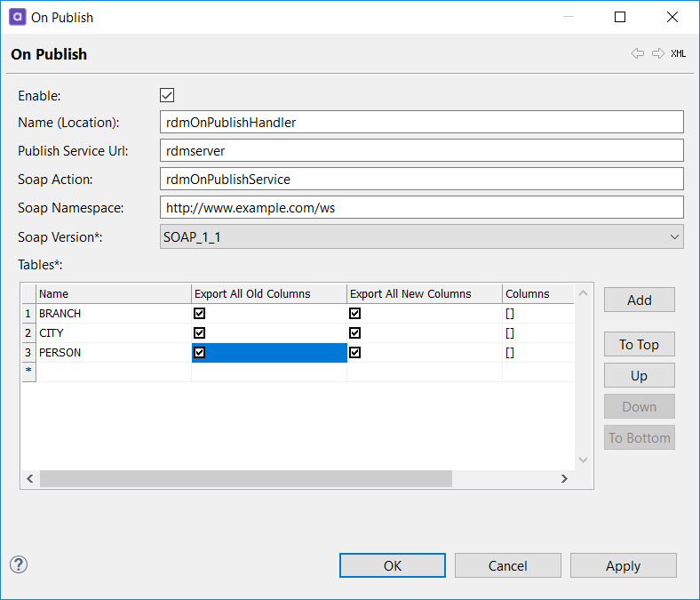
Task: Click the Publish Service Url field
Action: (x=422, y=151)
